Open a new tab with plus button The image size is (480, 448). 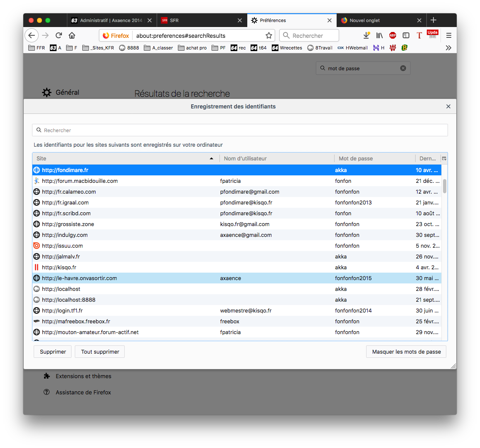pyautogui.click(x=433, y=20)
